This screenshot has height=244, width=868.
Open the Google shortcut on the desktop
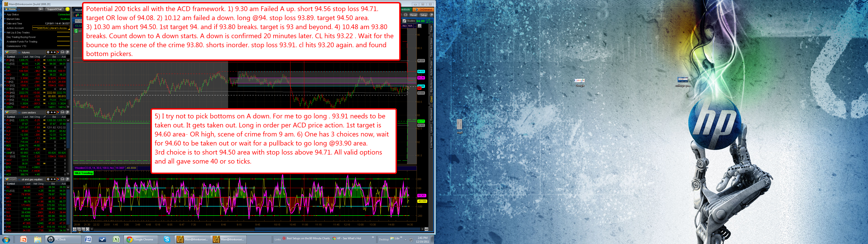(x=580, y=82)
